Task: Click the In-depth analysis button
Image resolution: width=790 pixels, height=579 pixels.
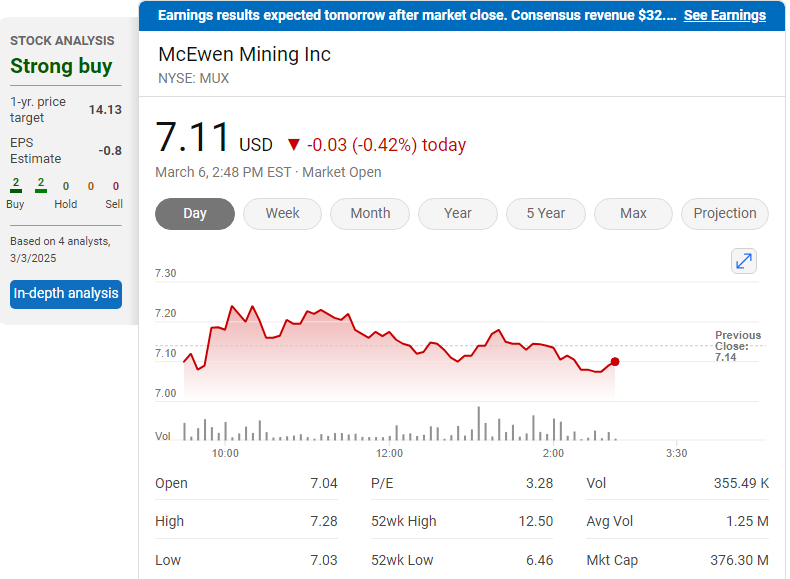Action: click(x=66, y=294)
